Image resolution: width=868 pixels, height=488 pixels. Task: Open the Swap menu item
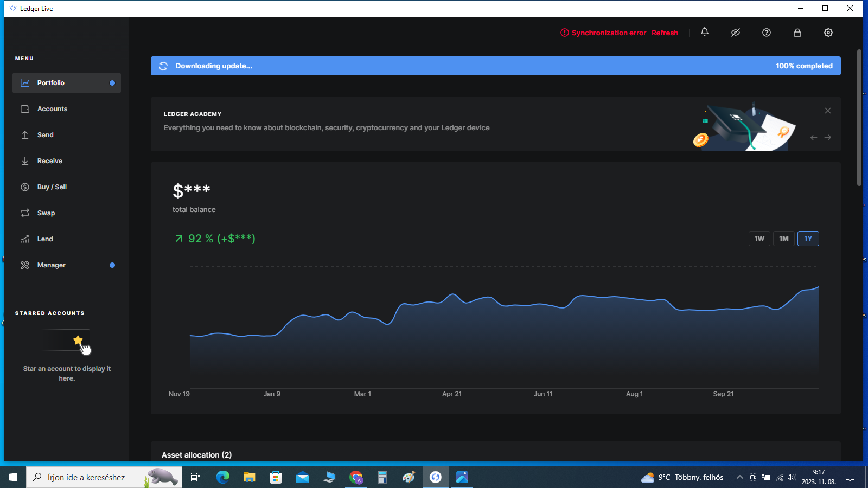click(x=67, y=213)
